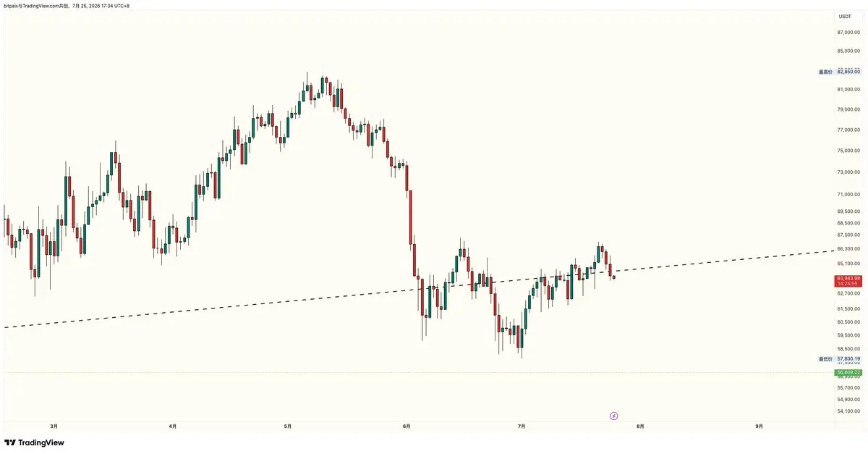
Task: Click the TradingView logo icon
Action: (x=10, y=442)
